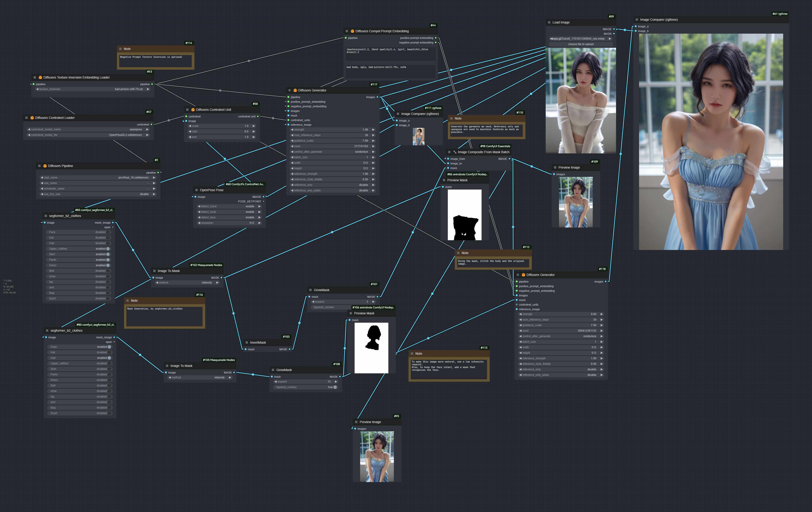Click the preview thumbnail in Preview Image #95
The height and width of the screenshot is (512, 812).
pos(377,456)
